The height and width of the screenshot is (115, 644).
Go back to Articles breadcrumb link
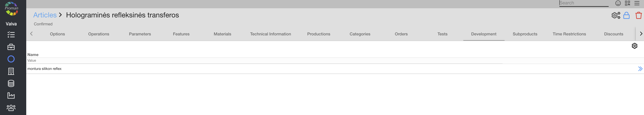click(x=45, y=15)
